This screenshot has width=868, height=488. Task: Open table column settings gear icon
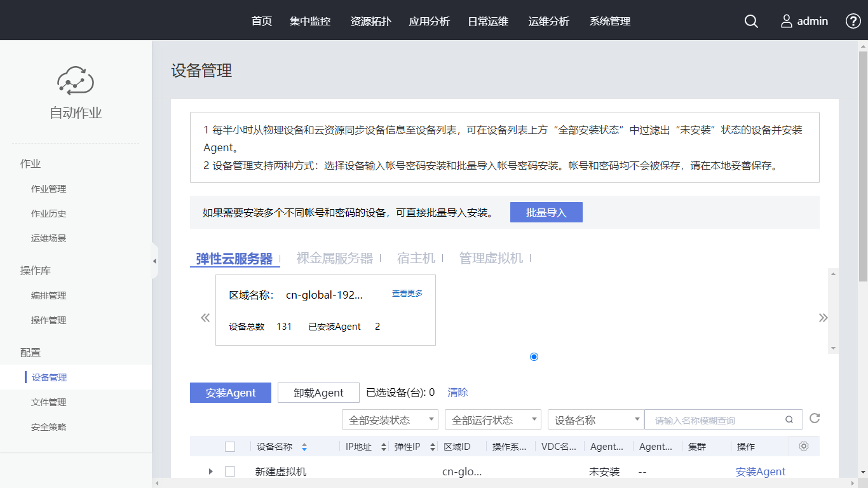(x=804, y=446)
